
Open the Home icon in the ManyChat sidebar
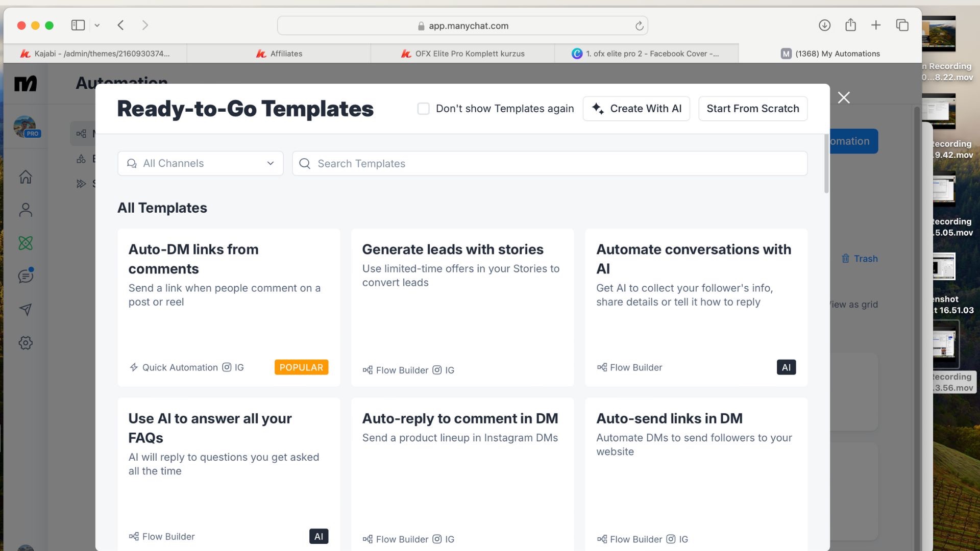click(x=26, y=177)
